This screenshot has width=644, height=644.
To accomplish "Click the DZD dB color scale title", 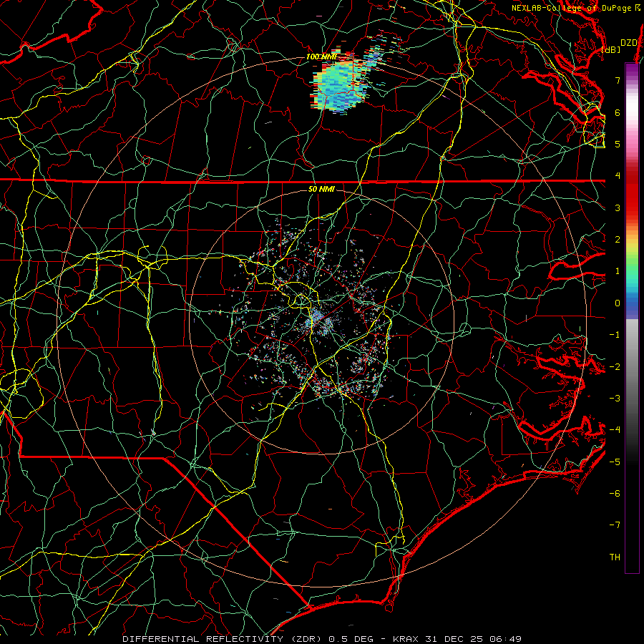I will tap(620, 46).
